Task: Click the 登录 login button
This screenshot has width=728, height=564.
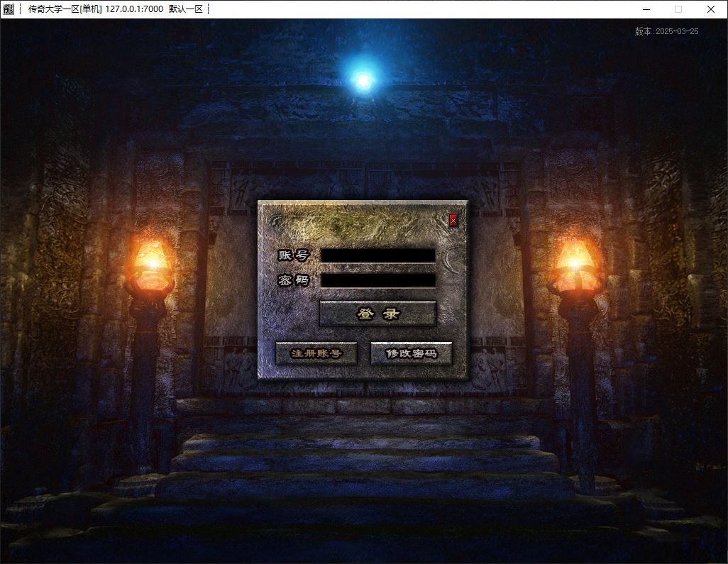Action: (377, 314)
